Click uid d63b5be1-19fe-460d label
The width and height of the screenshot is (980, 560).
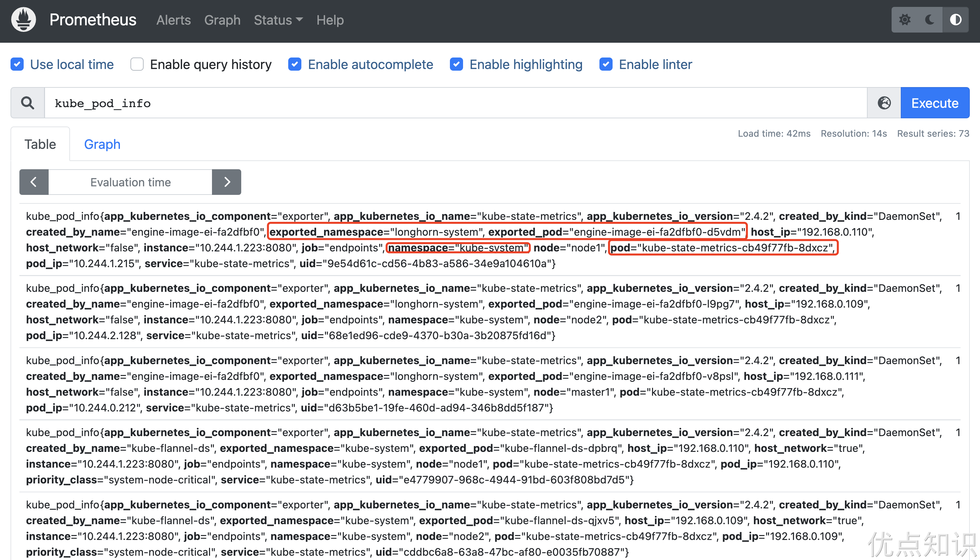coord(425,408)
